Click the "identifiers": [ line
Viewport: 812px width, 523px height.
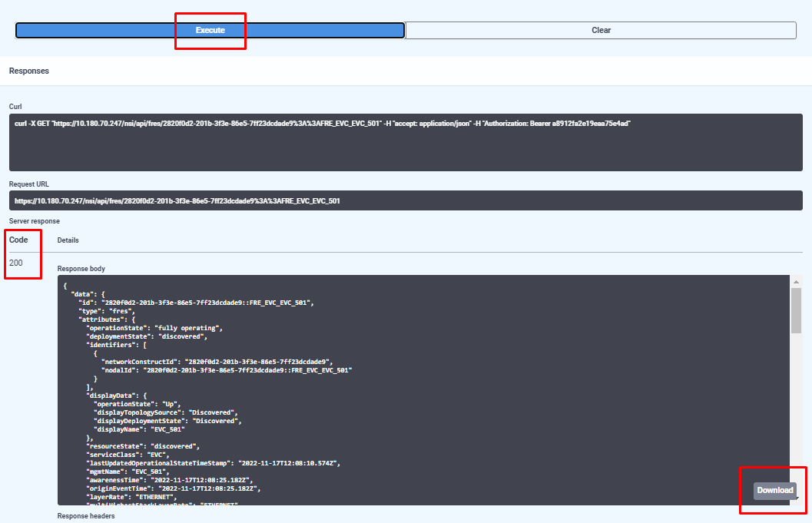point(116,345)
